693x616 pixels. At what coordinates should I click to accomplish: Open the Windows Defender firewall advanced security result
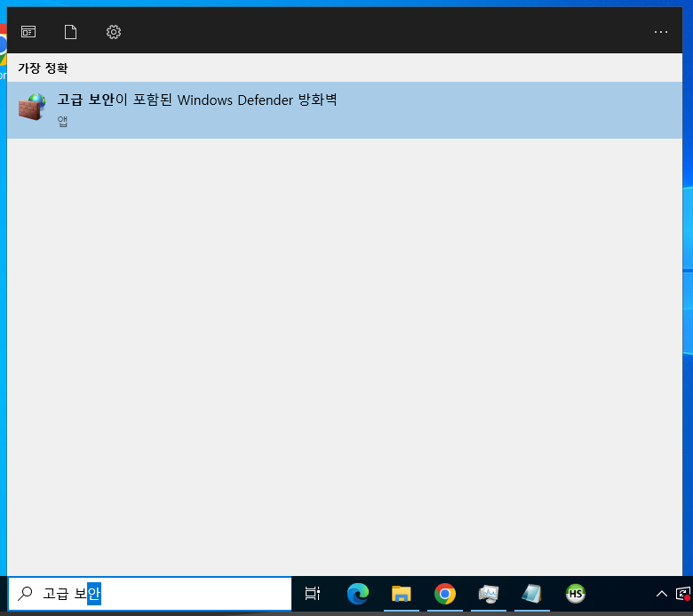click(x=345, y=110)
